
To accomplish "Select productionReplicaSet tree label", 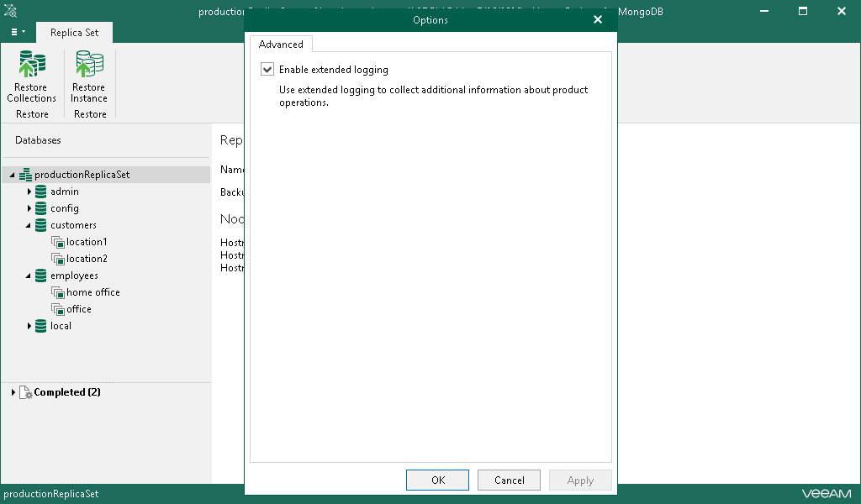I will click(82, 175).
